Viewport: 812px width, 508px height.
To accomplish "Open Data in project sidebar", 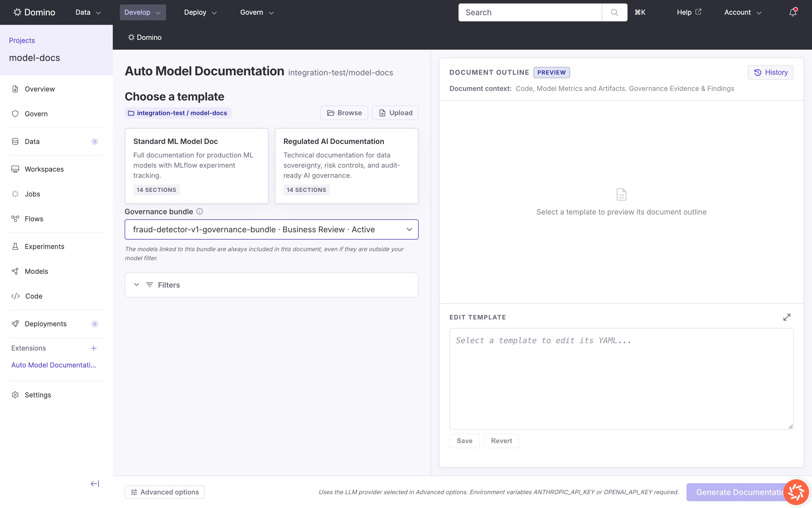I will click(32, 141).
